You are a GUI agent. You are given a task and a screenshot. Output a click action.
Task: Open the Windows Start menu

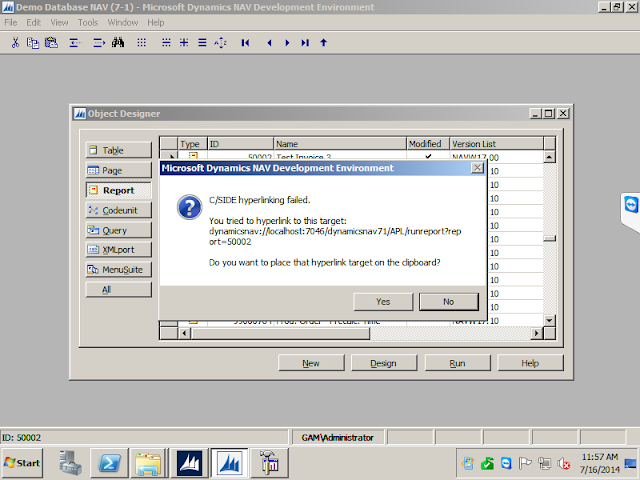click(x=22, y=463)
